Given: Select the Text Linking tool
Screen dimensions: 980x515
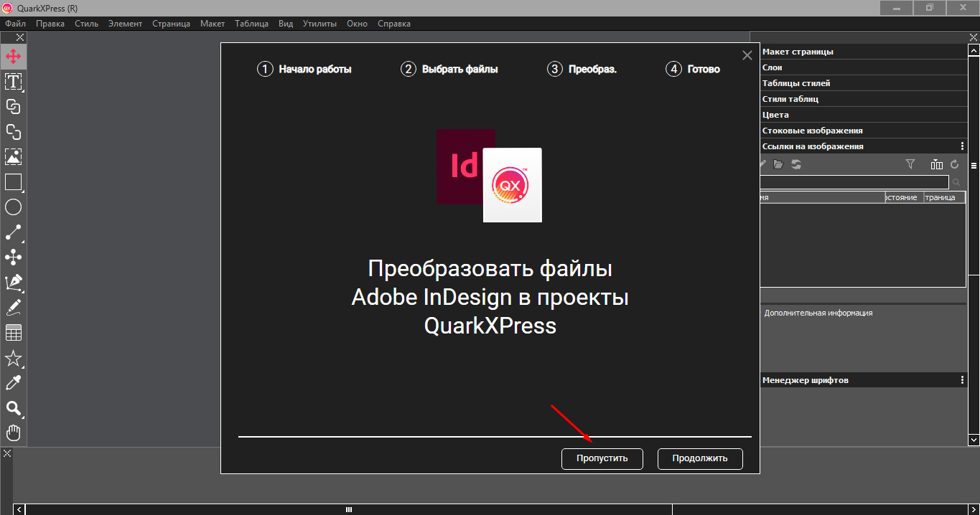Looking at the screenshot, I should (13, 106).
